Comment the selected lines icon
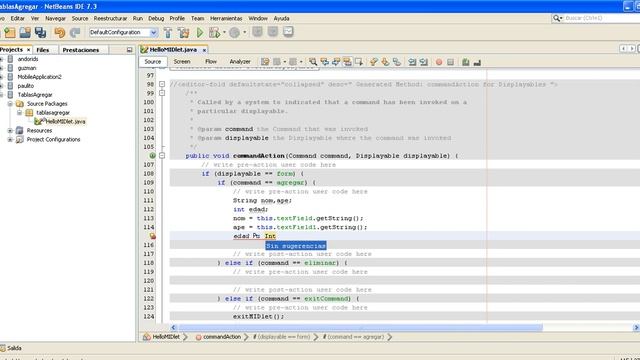 pyautogui.click(x=466, y=62)
